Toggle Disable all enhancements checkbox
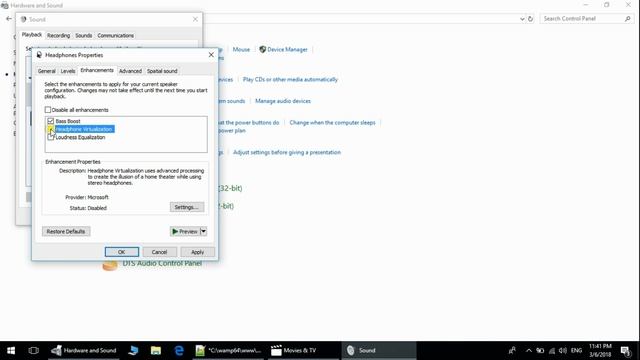Viewport: 640px width, 360px height. (48, 110)
